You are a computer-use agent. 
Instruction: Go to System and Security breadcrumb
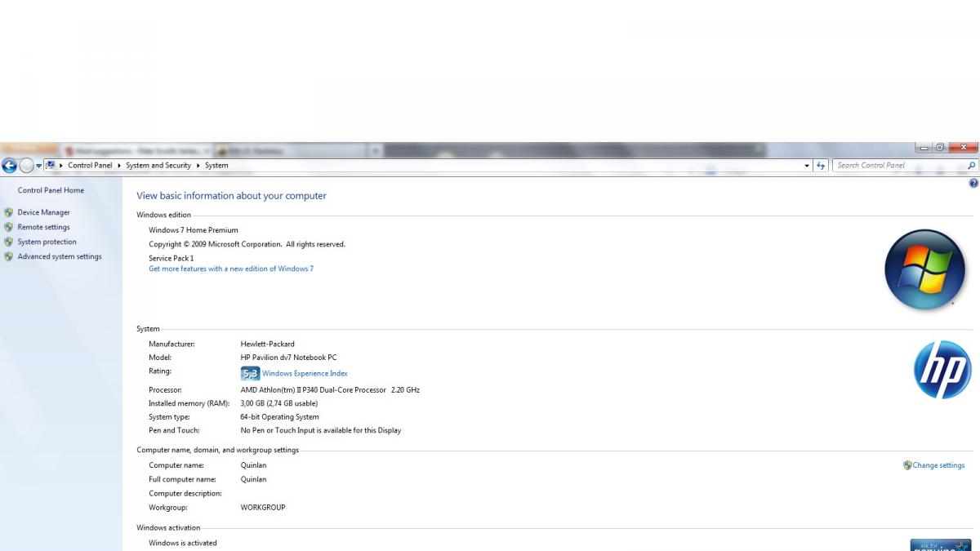click(158, 166)
